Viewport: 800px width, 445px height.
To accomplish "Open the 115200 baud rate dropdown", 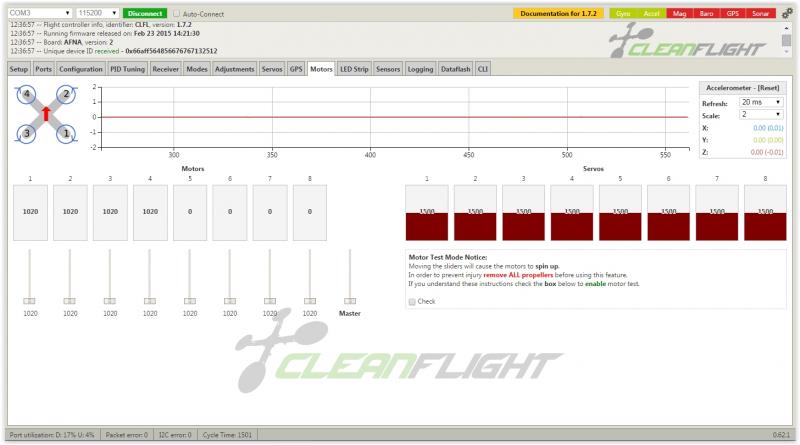I will (x=97, y=13).
